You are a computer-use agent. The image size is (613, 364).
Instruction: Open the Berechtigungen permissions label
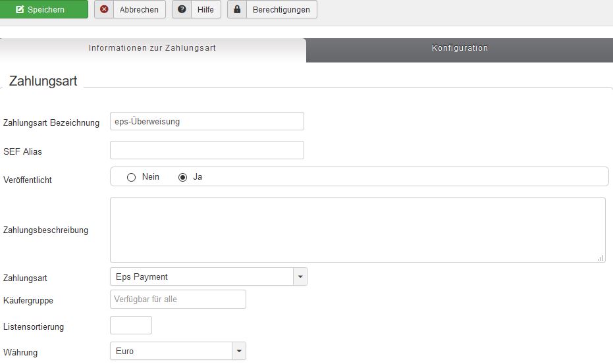(281, 9)
